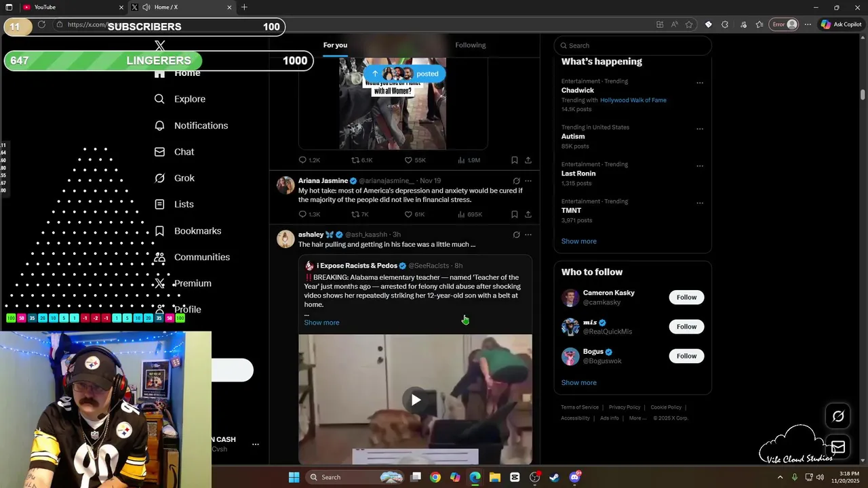The width and height of the screenshot is (868, 488).
Task: Open more options on Ariana Jasmine's post
Action: coord(528,181)
